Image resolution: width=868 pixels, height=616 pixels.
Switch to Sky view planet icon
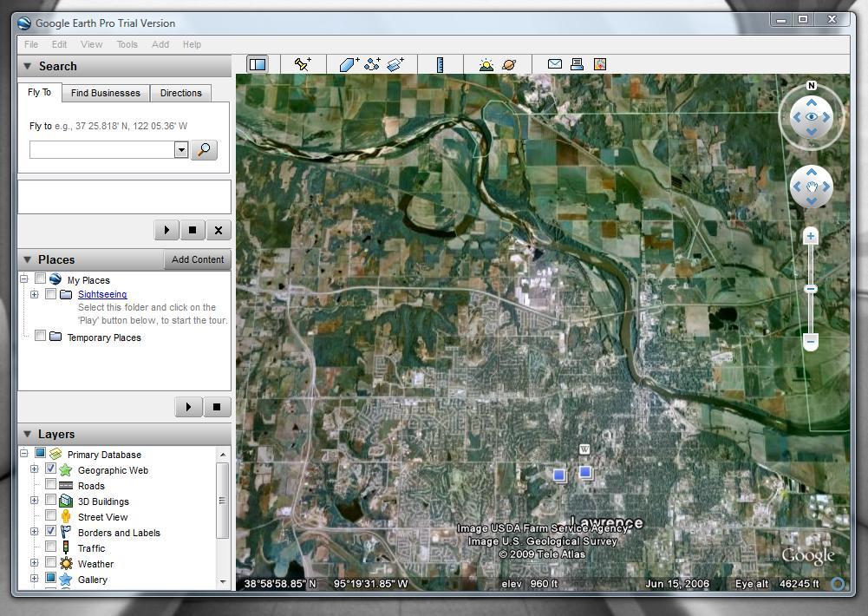[x=509, y=64]
